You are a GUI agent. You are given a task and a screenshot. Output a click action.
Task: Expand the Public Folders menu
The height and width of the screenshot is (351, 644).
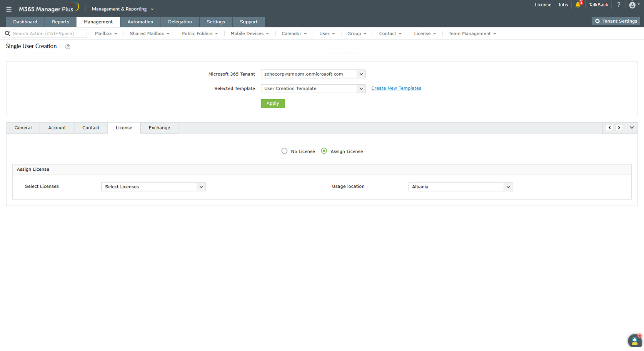pos(200,33)
